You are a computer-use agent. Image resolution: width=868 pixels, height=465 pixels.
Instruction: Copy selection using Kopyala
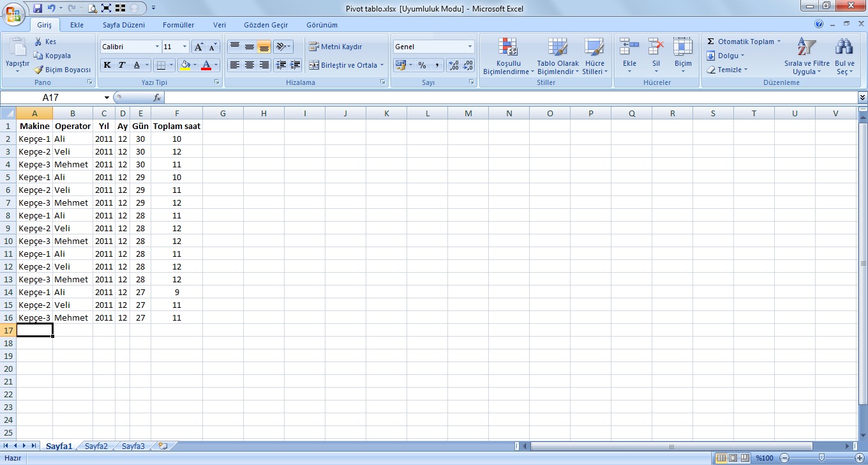click(x=52, y=56)
